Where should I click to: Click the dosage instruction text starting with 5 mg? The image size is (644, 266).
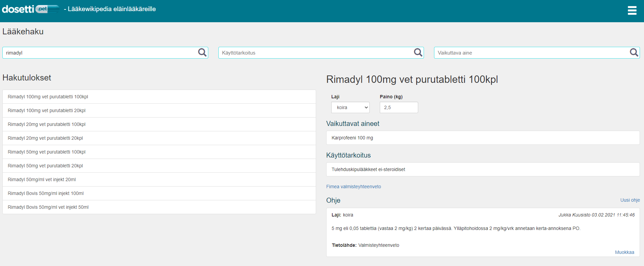point(456,228)
